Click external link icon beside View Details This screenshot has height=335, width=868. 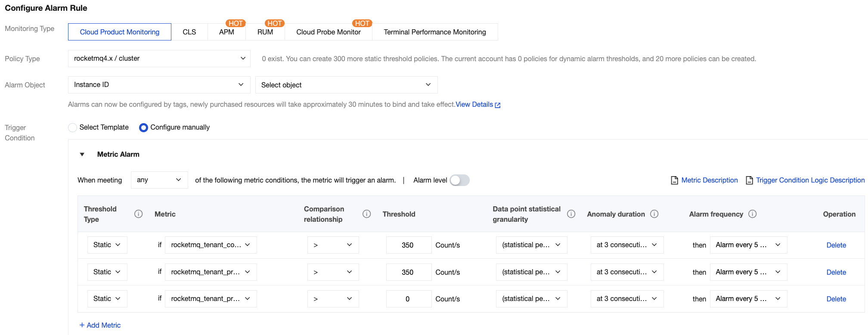coord(498,105)
